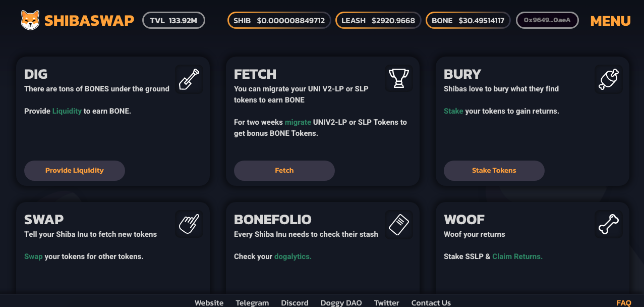Click the FETCH card heading
This screenshot has height=307, width=644.
tap(255, 74)
